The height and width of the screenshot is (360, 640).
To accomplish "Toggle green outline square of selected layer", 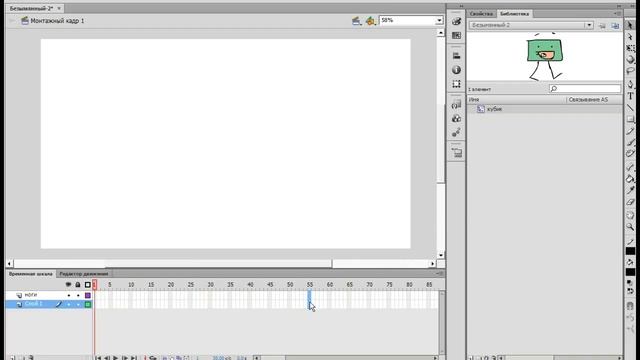I will 88,304.
